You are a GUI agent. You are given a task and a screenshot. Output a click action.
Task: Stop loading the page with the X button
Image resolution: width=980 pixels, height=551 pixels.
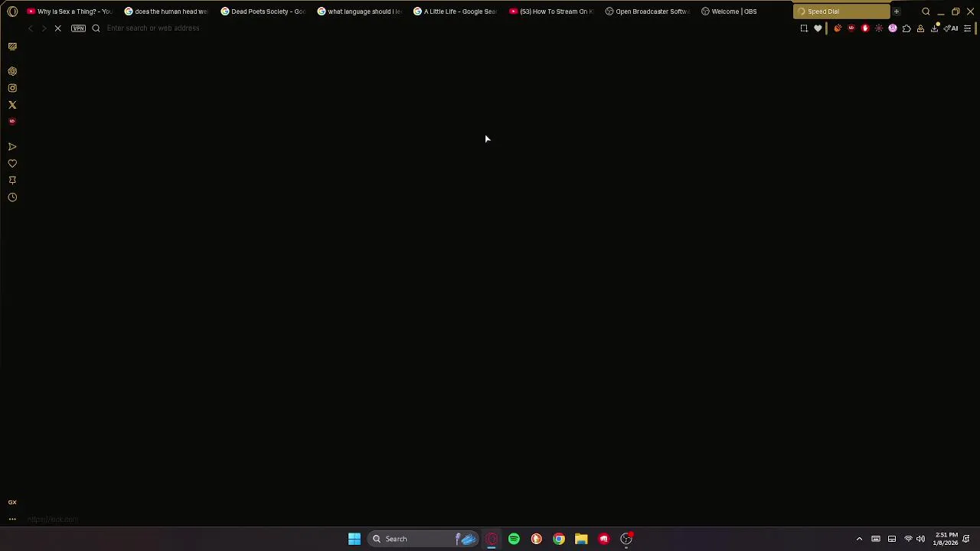(57, 28)
